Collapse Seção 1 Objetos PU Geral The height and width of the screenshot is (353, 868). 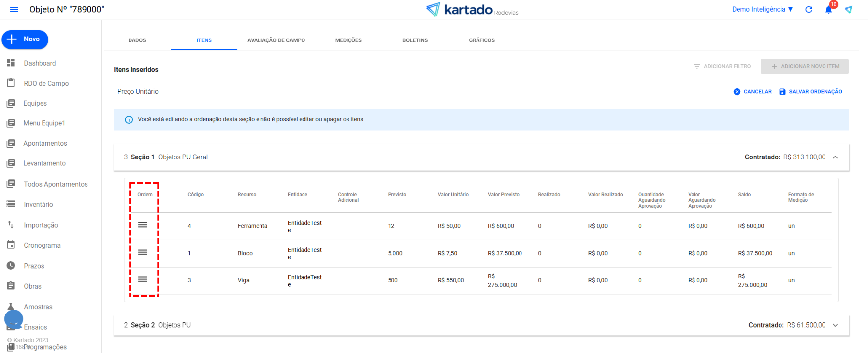835,157
